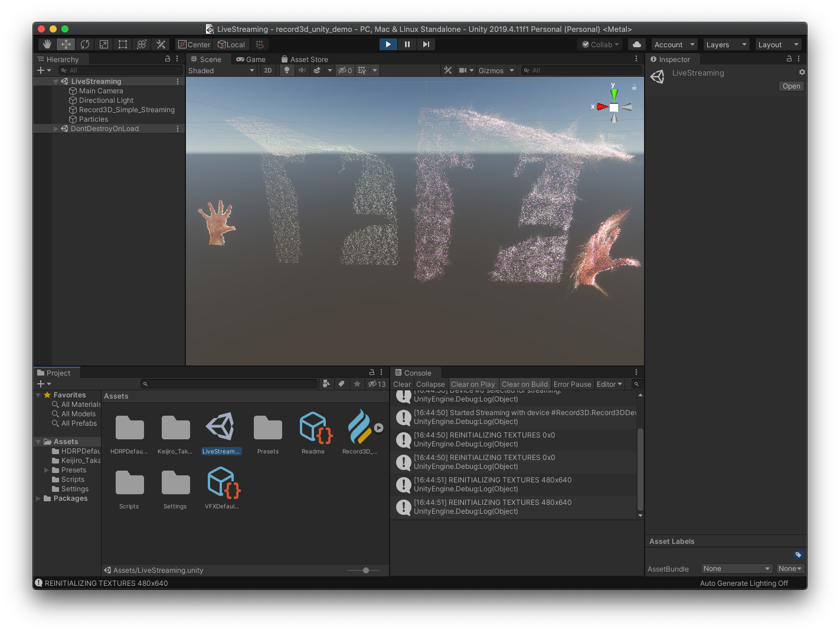Viewport: 840px width, 633px height.
Task: Toggle scene audio
Action: (302, 70)
